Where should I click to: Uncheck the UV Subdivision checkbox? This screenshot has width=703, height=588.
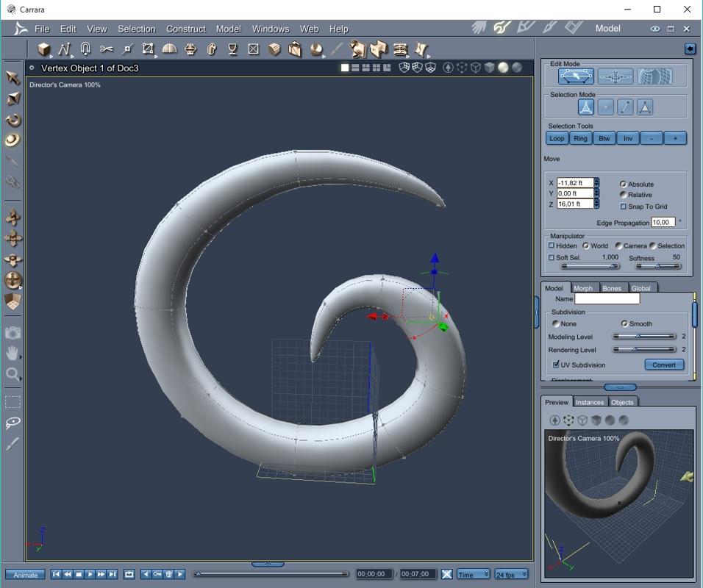tap(556, 365)
